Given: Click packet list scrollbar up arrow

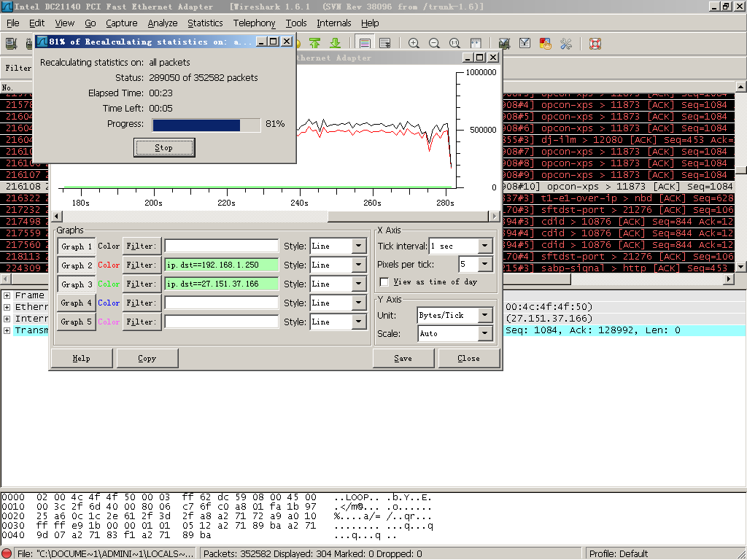Looking at the screenshot, I should pyautogui.click(x=741, y=87).
